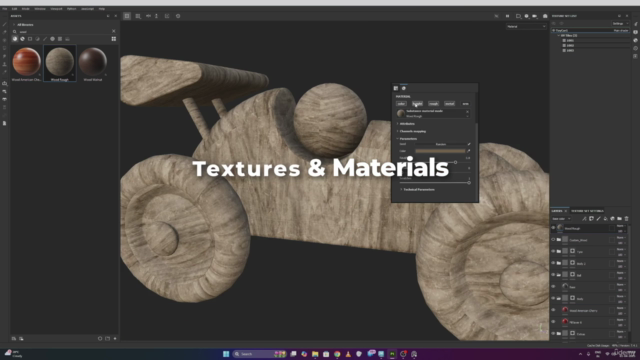Select the Clone stamp tool in left toolbar

pyautogui.click(x=4, y=64)
